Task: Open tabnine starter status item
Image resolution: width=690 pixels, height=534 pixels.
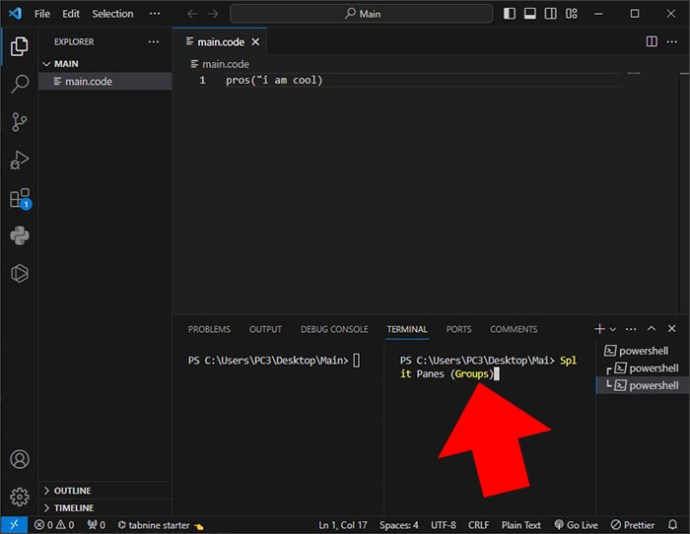Action: pyautogui.click(x=160, y=525)
